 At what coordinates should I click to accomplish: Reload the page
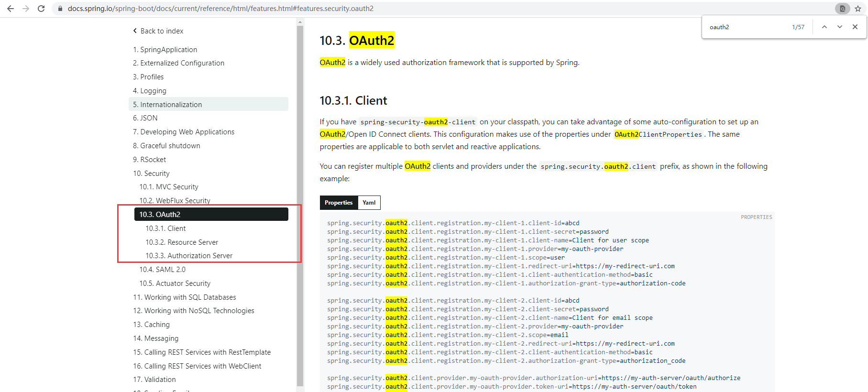click(x=41, y=9)
